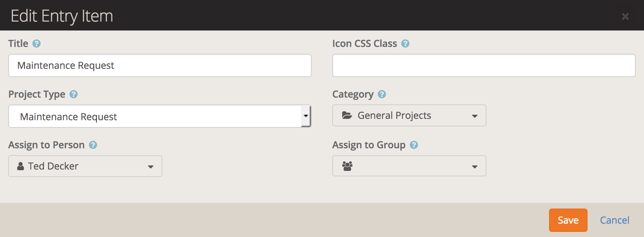Expand the General Projects category dropdown

tap(474, 116)
